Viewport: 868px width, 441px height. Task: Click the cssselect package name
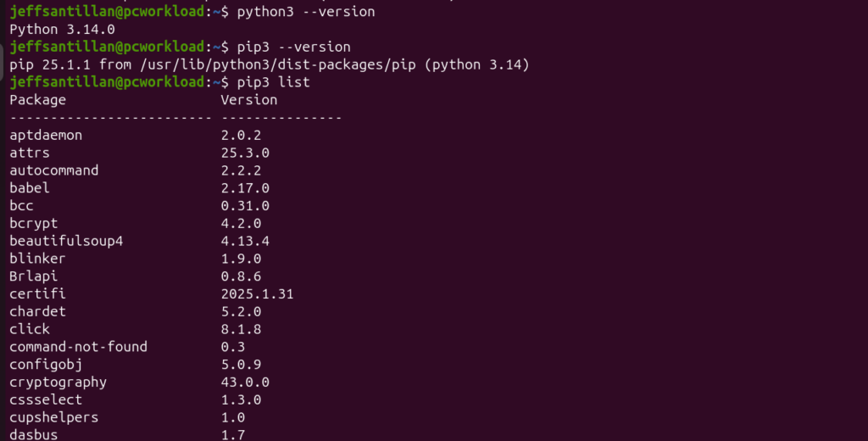[46, 400]
